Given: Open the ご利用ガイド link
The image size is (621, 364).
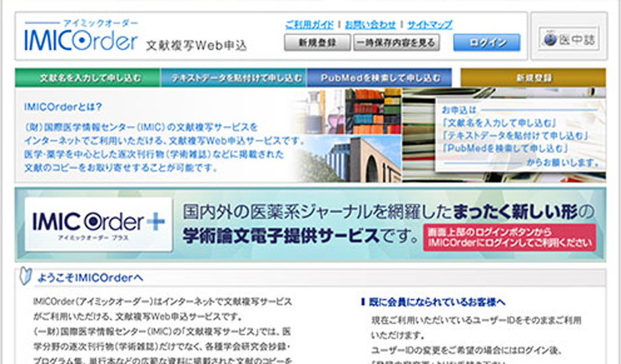Looking at the screenshot, I should tap(309, 24).
